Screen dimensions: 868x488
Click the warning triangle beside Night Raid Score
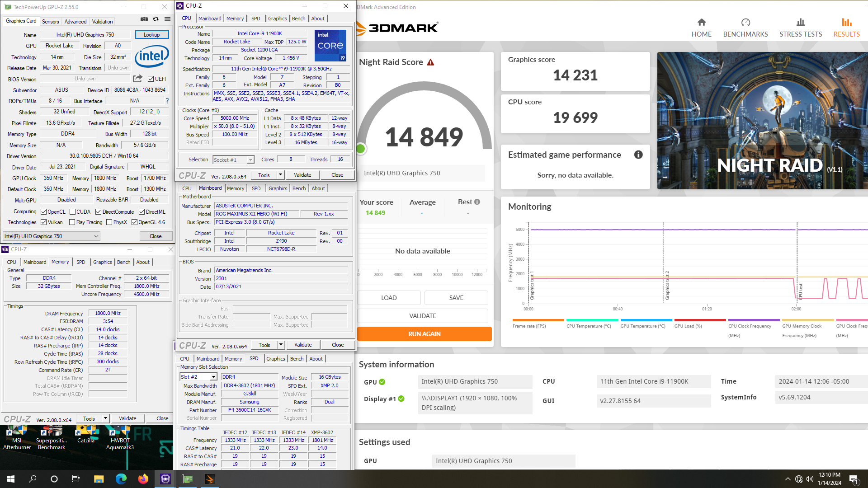pos(430,62)
